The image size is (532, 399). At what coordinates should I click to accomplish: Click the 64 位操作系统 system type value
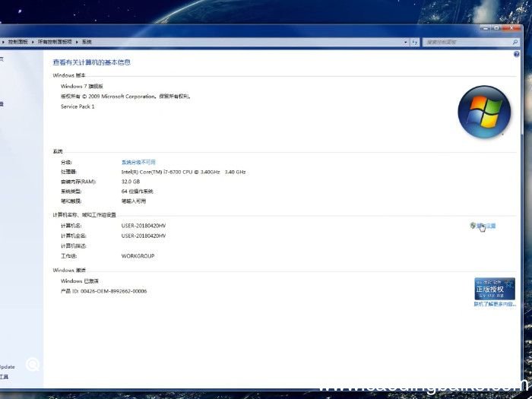pos(138,192)
